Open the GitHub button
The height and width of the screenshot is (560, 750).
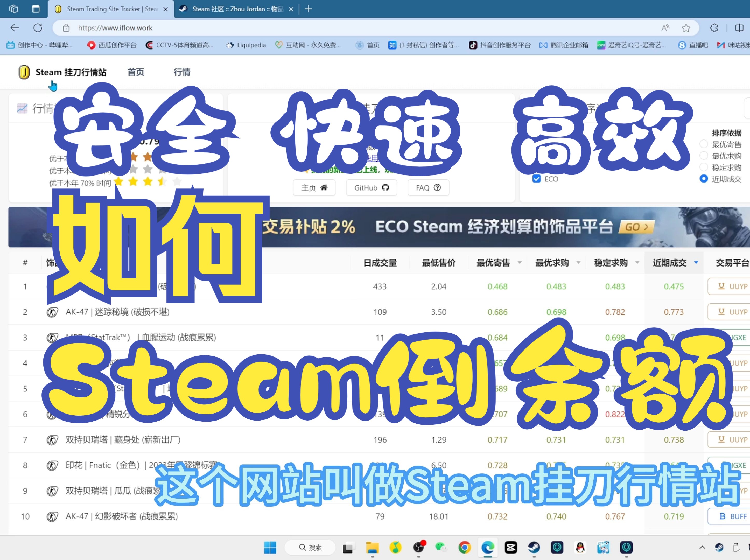click(x=372, y=187)
